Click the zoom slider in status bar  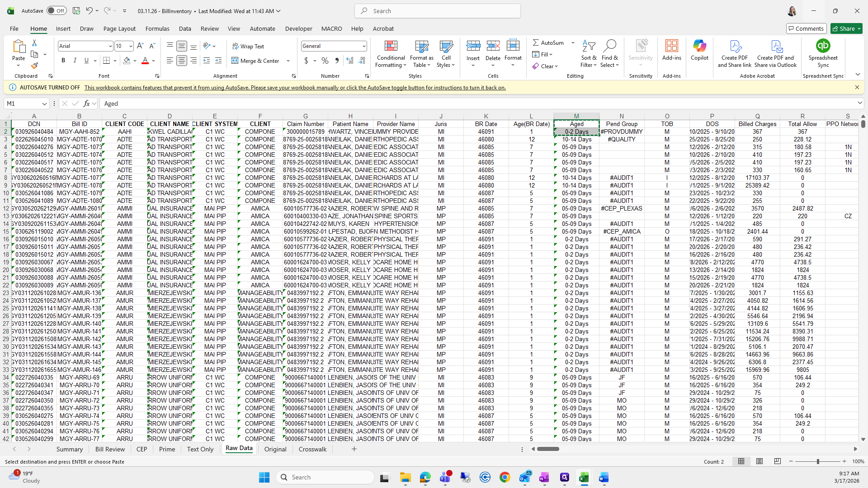point(817,461)
